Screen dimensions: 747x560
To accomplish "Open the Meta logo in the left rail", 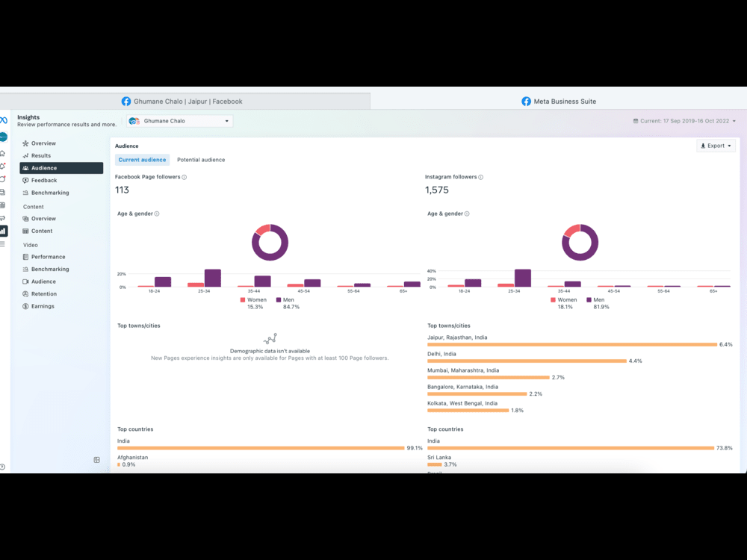I will point(3,120).
